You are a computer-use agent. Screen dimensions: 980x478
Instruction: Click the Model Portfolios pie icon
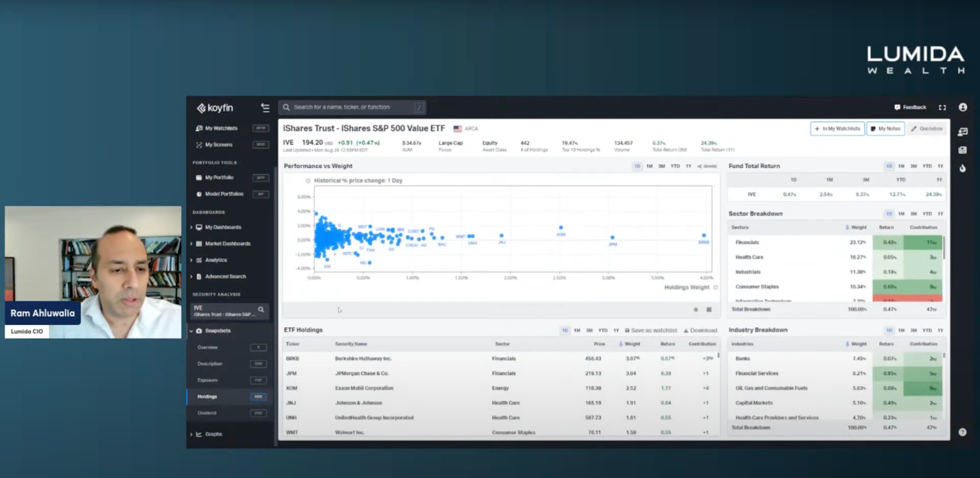tap(199, 194)
